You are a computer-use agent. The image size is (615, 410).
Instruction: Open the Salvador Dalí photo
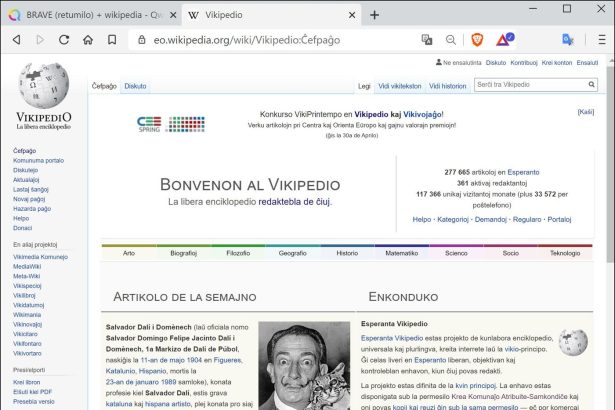(304, 366)
